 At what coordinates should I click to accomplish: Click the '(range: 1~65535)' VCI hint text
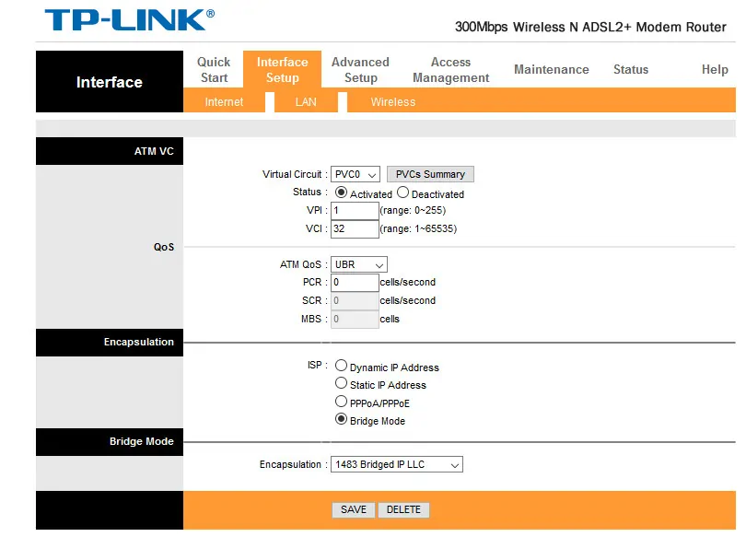coord(418,228)
